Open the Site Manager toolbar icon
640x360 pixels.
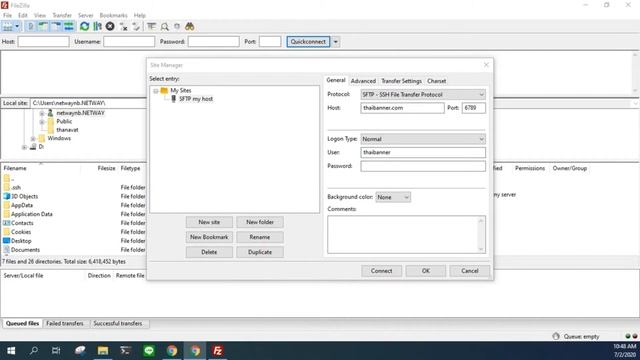pos(8,27)
